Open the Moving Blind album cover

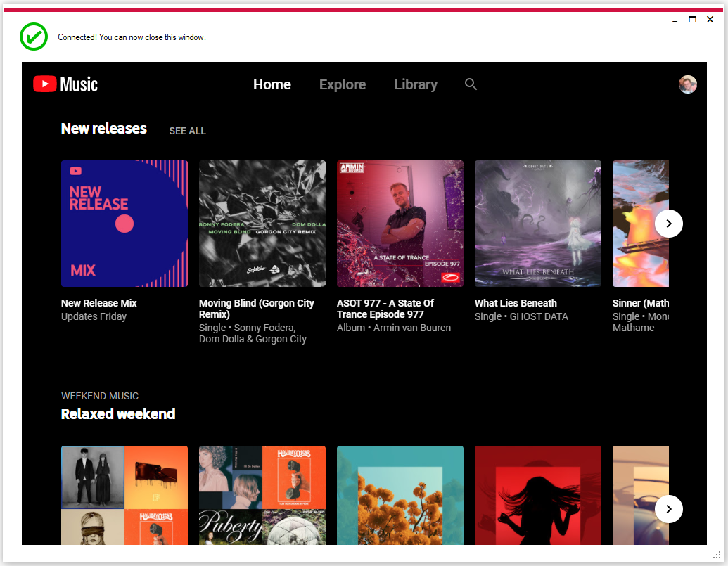coord(262,224)
